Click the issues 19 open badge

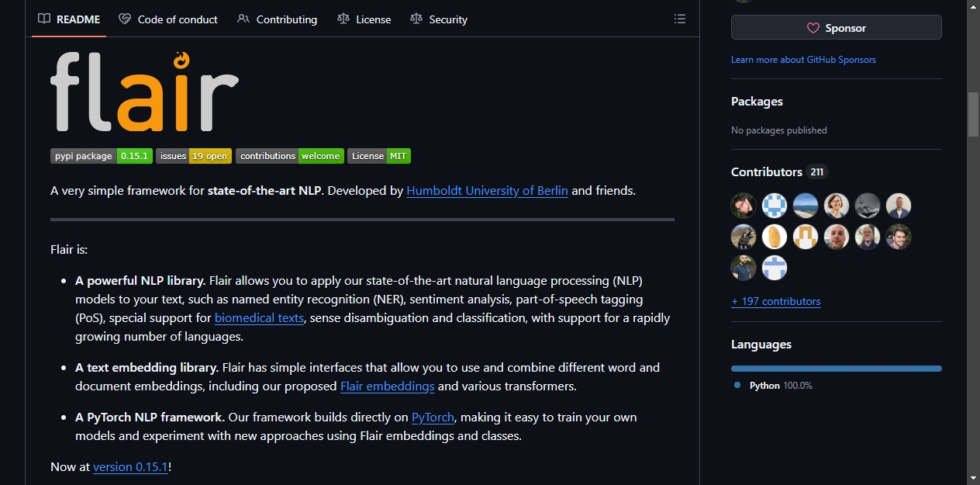click(x=194, y=156)
